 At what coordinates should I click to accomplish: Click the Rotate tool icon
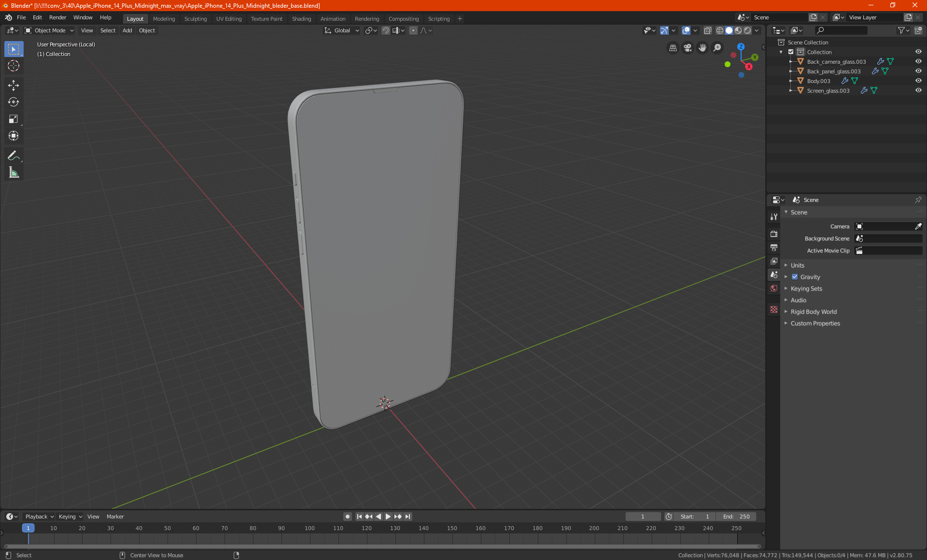13,101
